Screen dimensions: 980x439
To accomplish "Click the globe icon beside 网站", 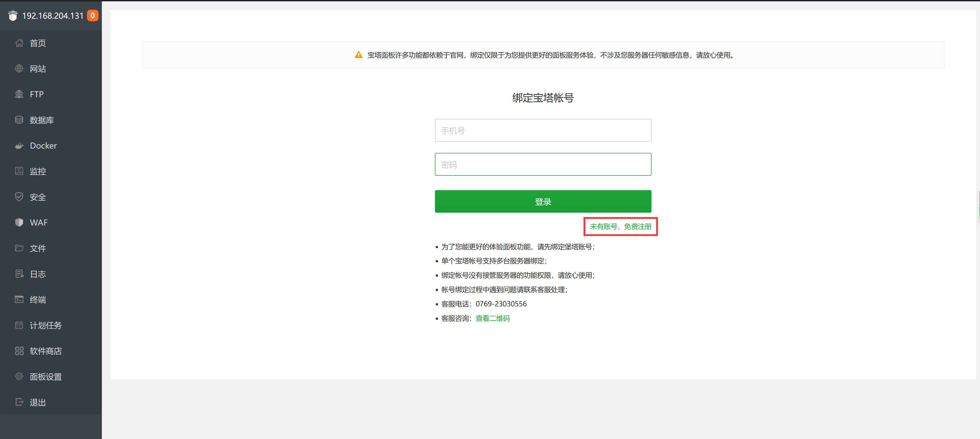I will (x=19, y=69).
